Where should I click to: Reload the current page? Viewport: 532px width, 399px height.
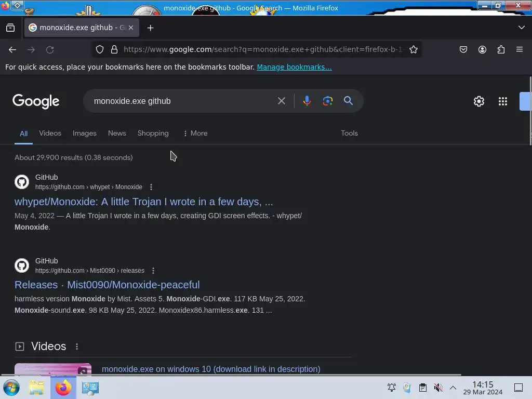[x=50, y=49]
